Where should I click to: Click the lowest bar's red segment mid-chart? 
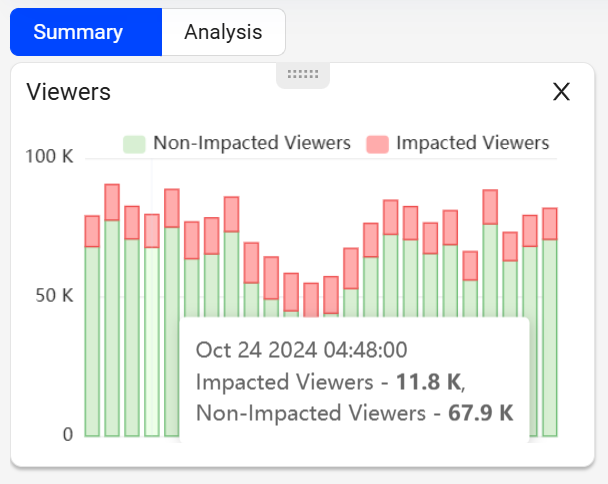click(x=311, y=300)
